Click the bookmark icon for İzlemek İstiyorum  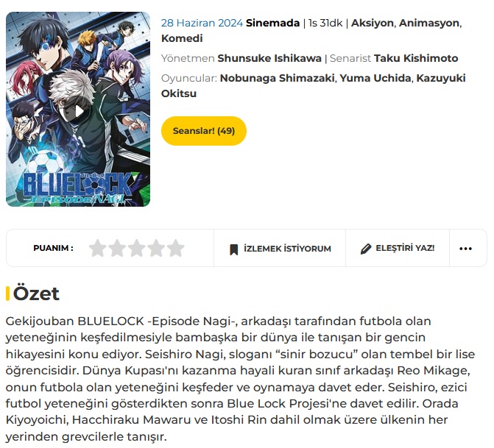tap(234, 249)
